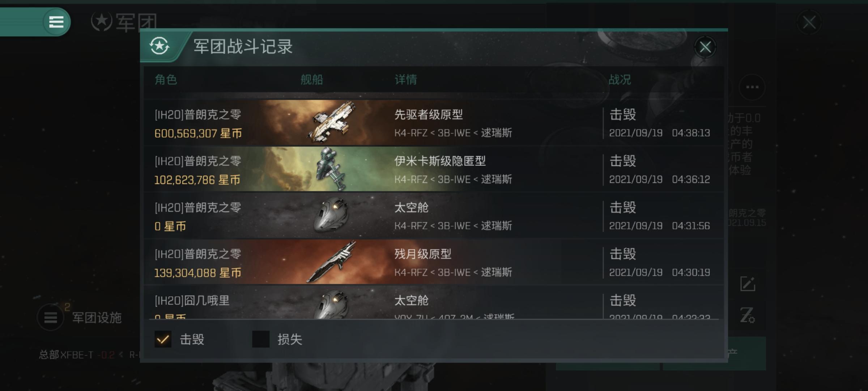The width and height of the screenshot is (868, 391).
Task: Click the 舰船 column header
Action: click(312, 80)
